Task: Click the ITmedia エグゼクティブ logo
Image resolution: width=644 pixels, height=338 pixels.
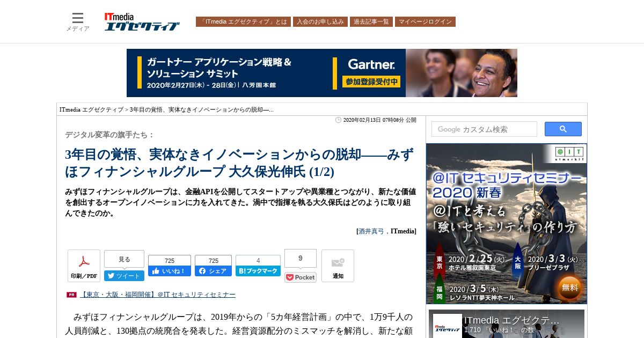Action: pyautogui.click(x=142, y=21)
